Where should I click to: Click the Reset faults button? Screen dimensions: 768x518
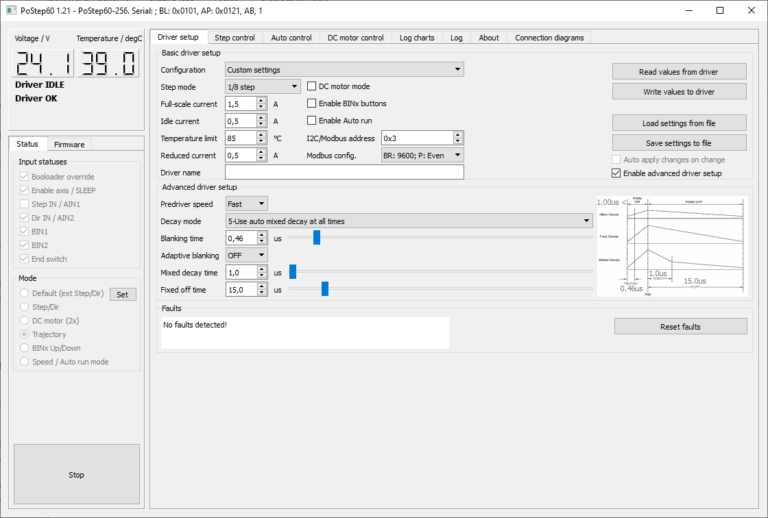pos(680,327)
